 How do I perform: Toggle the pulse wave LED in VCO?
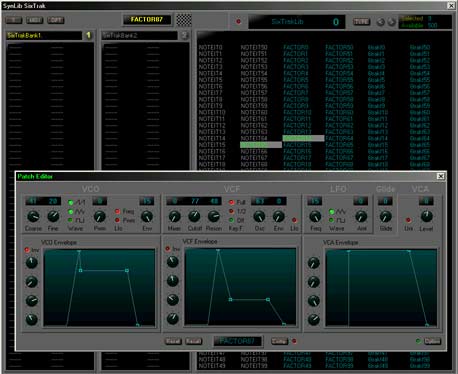coord(70,220)
